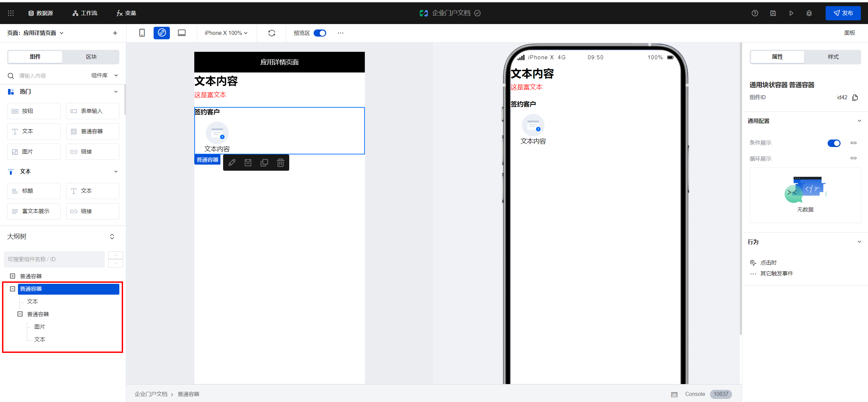868x402 pixels.
Task: Click the refresh preview icon
Action: (x=272, y=33)
